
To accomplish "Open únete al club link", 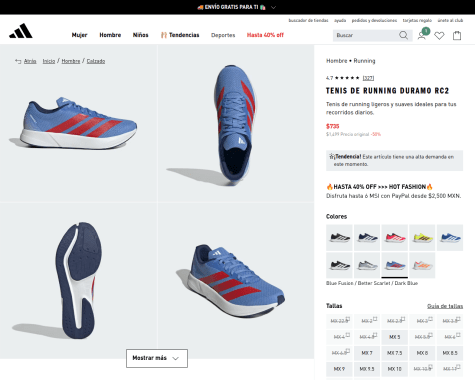I will 450,20.
